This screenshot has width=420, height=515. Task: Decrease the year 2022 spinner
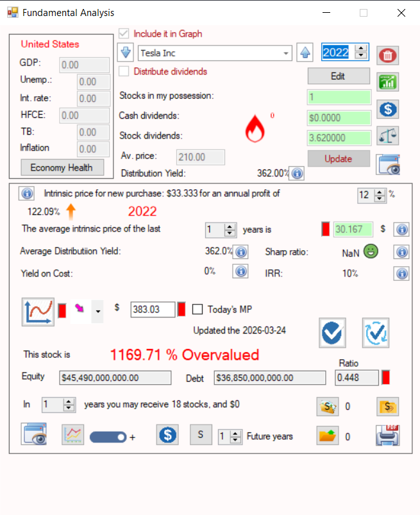click(x=361, y=56)
